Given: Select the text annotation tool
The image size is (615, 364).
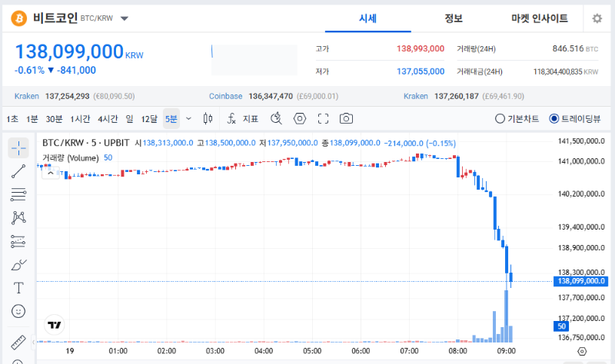Looking at the screenshot, I should (18, 288).
